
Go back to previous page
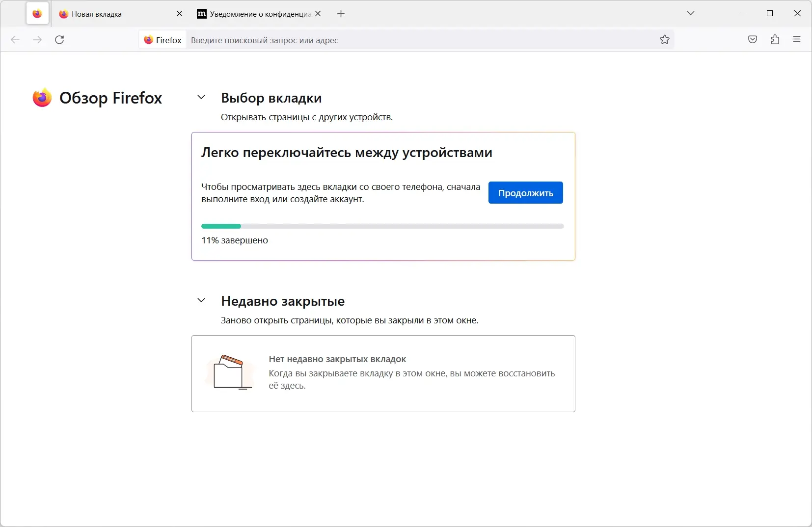15,40
